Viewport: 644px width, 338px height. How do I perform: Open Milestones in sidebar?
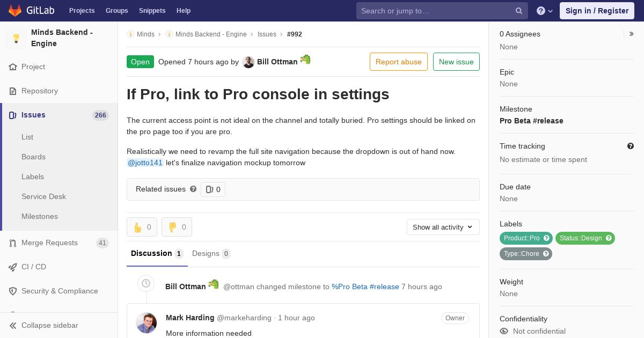40,216
